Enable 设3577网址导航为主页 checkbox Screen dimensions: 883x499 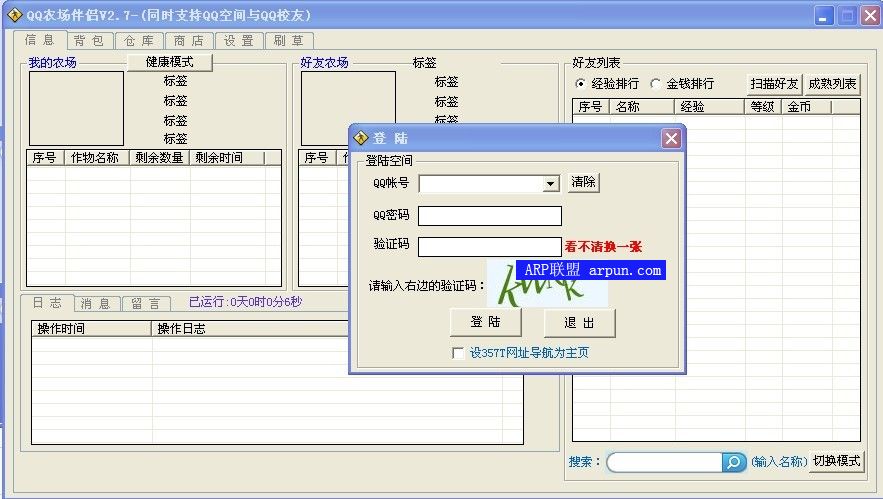[x=458, y=353]
